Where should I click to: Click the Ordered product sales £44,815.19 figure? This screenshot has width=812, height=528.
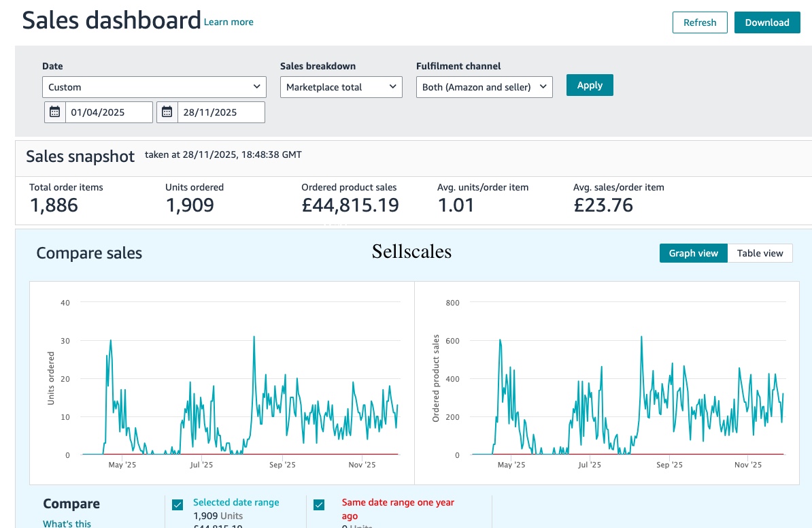350,205
